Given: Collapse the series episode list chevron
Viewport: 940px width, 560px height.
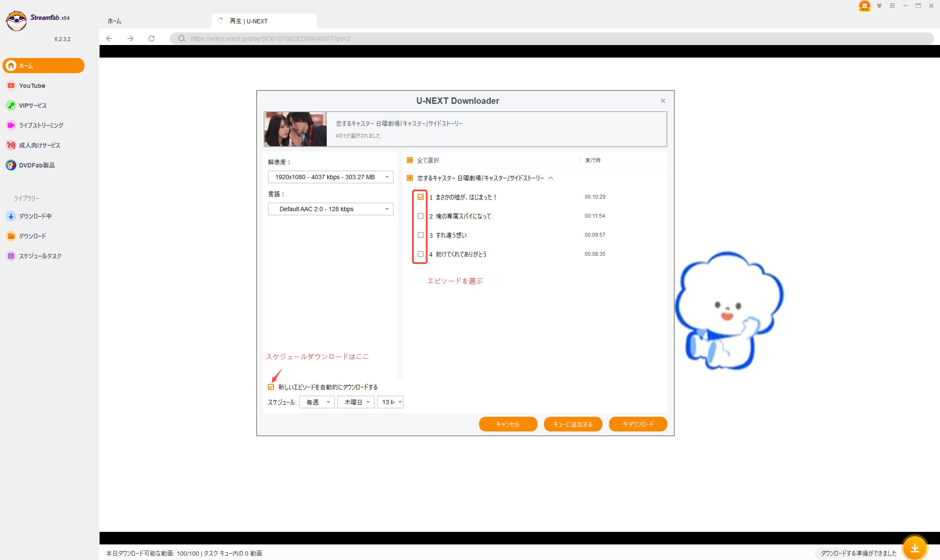Looking at the screenshot, I should (551, 178).
